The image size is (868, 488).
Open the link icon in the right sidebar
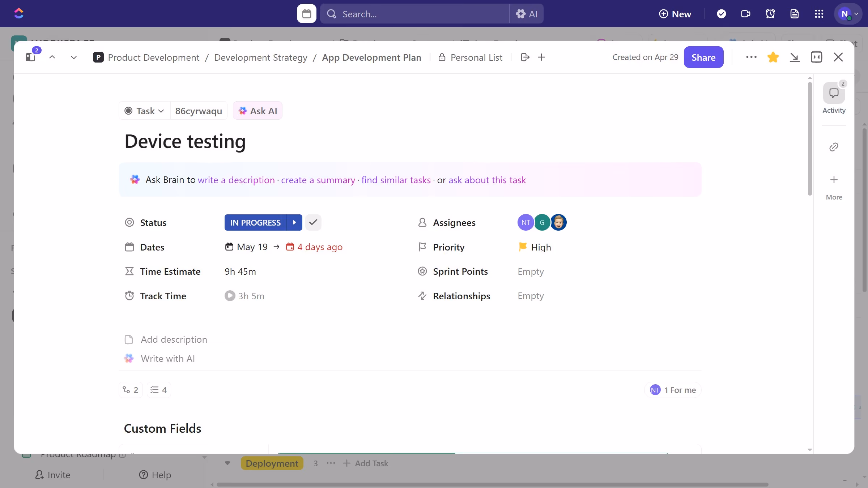(834, 147)
